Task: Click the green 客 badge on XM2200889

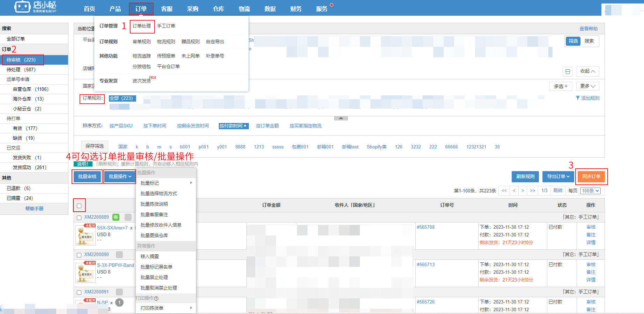Action: pyautogui.click(x=116, y=217)
